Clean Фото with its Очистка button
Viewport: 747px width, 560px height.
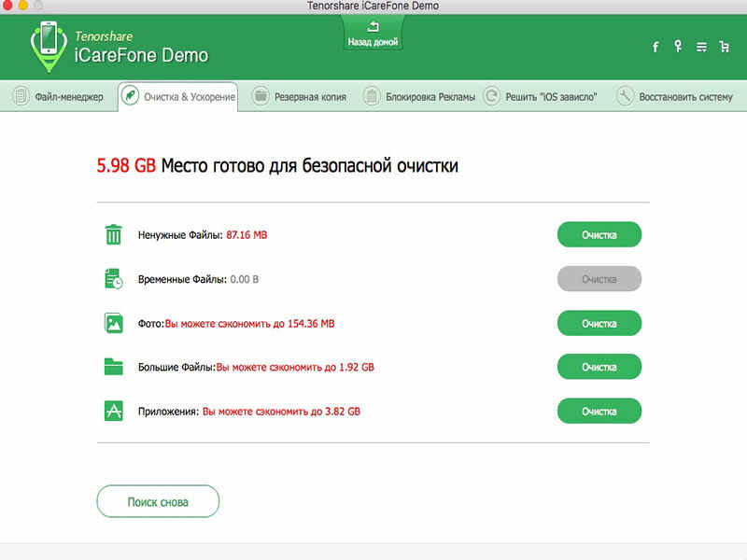click(599, 324)
